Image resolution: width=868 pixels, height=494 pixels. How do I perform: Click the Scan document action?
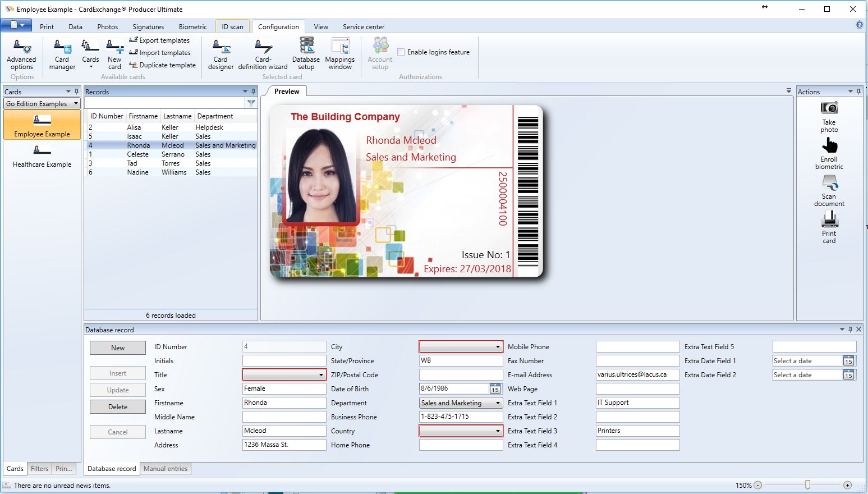829,190
